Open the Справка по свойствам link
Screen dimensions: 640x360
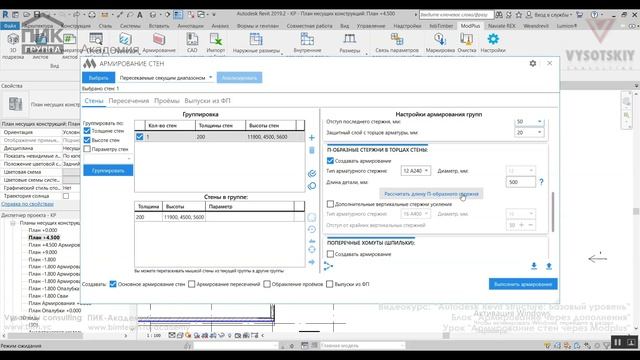click(x=27, y=204)
